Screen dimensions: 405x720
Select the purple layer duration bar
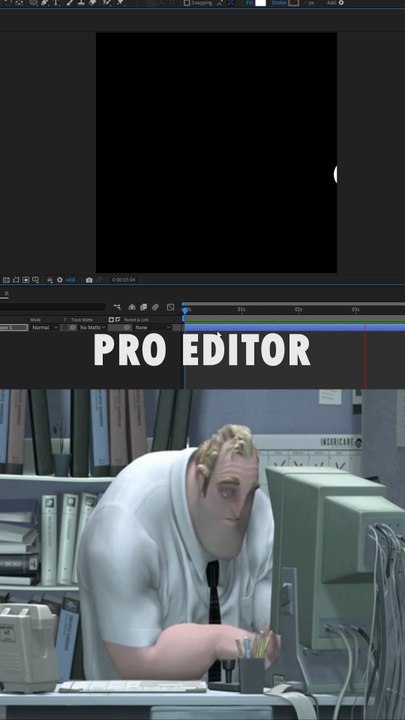click(294, 328)
